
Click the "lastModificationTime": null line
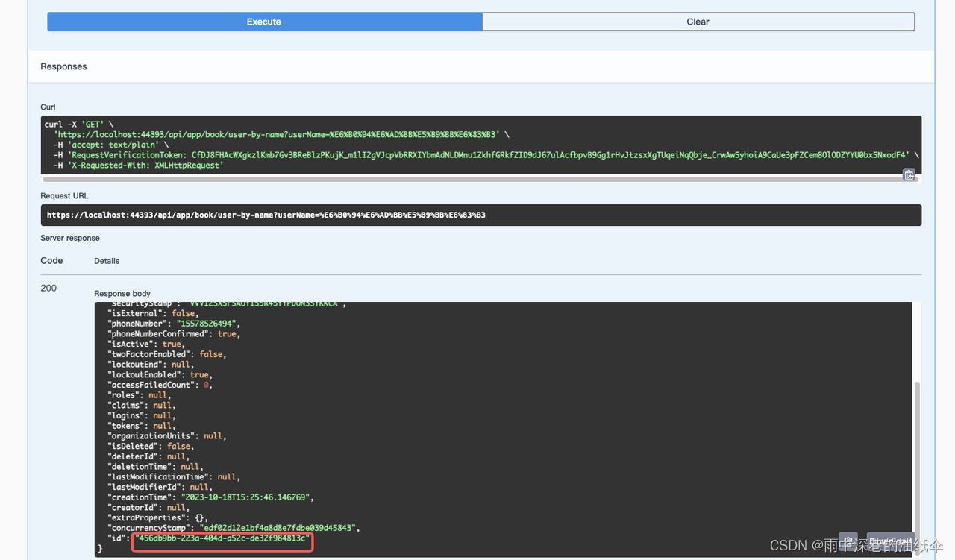pos(174,476)
